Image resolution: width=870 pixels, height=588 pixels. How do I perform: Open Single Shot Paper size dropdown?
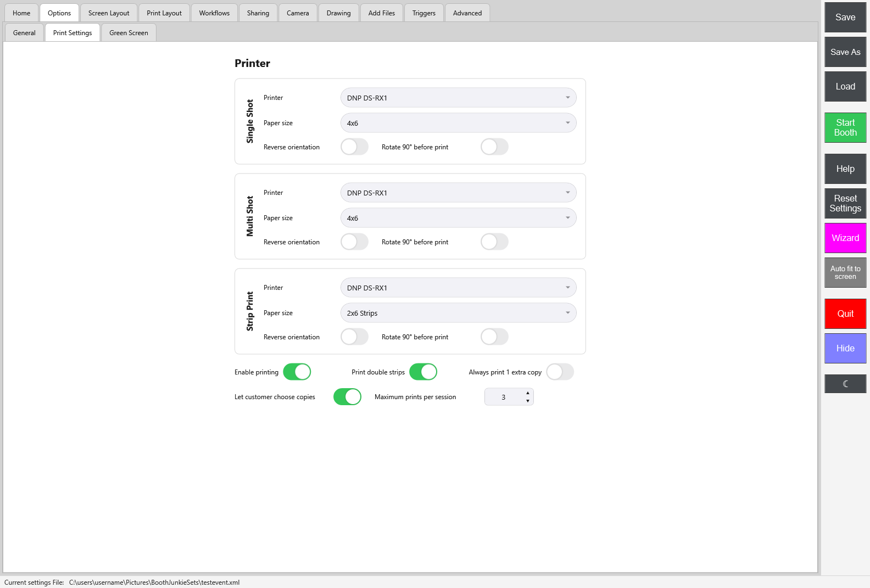point(459,123)
